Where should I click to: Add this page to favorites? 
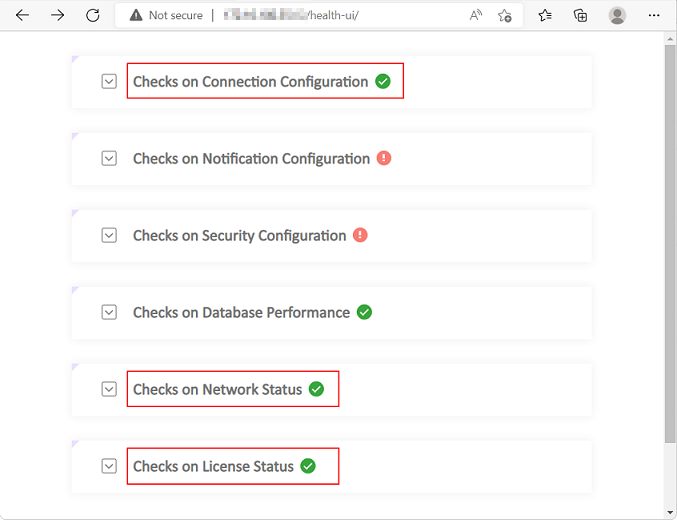coord(505,15)
